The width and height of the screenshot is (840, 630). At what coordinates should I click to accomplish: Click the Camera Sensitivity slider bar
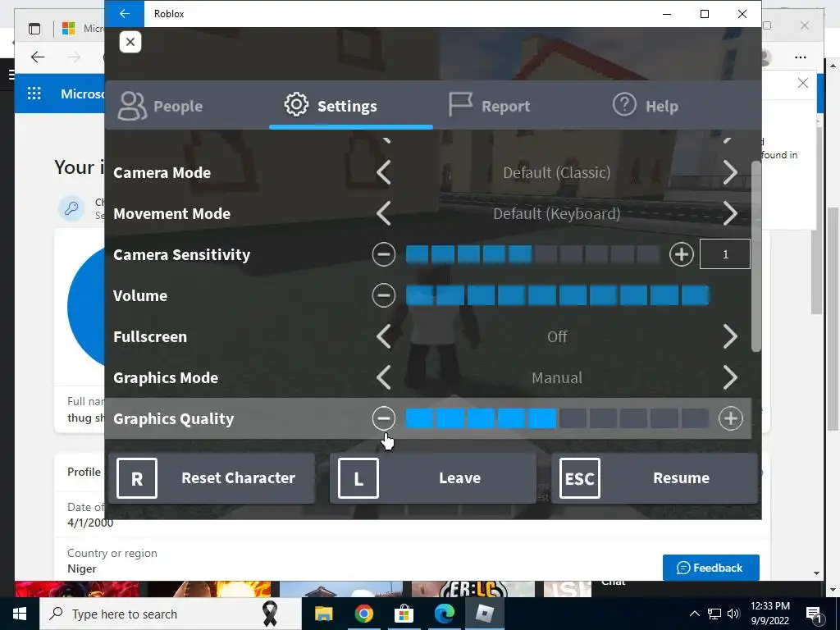[x=532, y=254]
